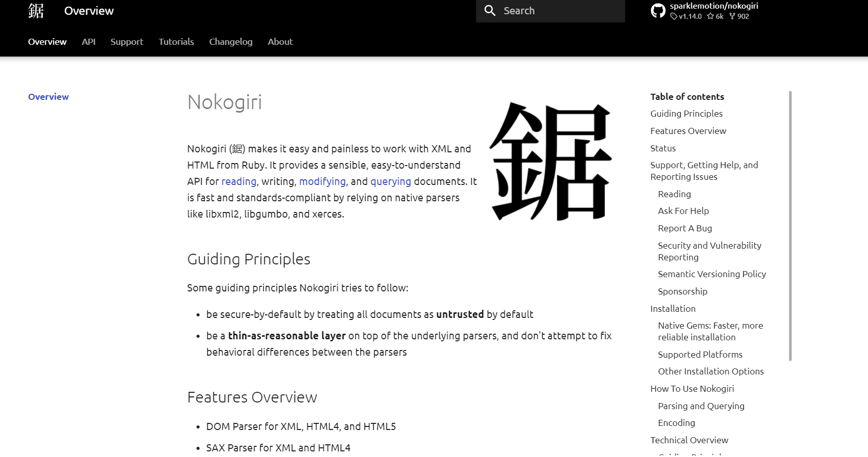This screenshot has width=868, height=457.
Task: Focus the Search input field
Action: (550, 11)
